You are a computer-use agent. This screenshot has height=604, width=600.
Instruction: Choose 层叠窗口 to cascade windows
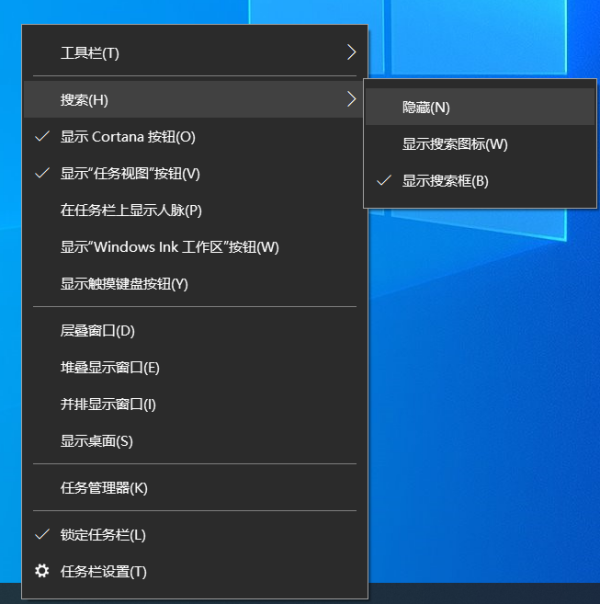point(97,330)
